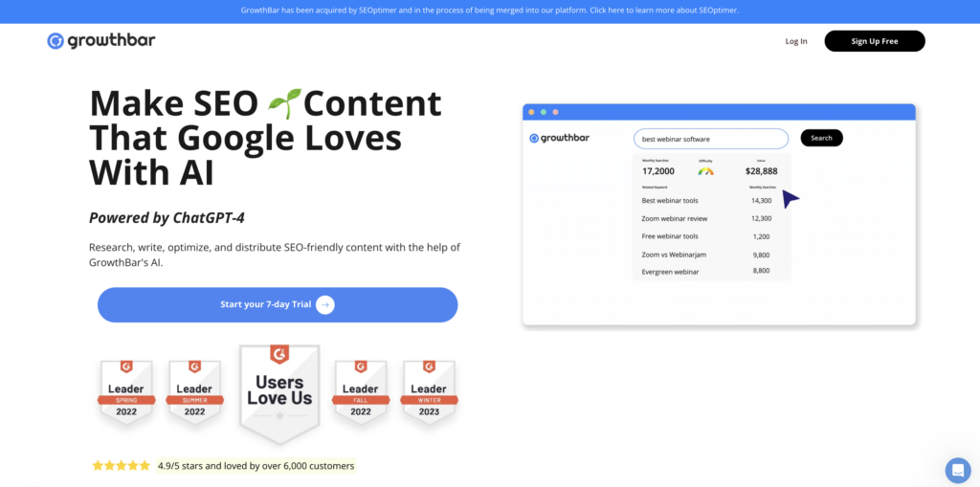The image size is (980, 487).
Task: Click the demo window's green dot
Action: pos(544,112)
